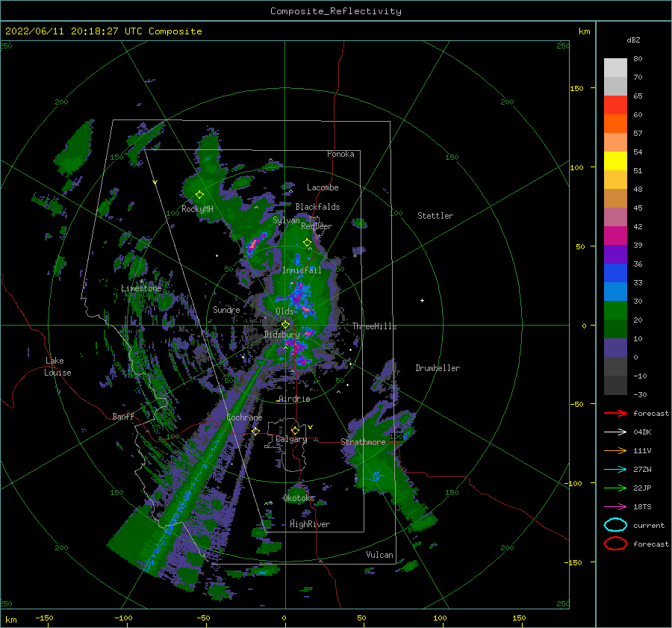This screenshot has height=628, width=672.
Task: Click the red forecast ellipse legend icon
Action: point(615,544)
